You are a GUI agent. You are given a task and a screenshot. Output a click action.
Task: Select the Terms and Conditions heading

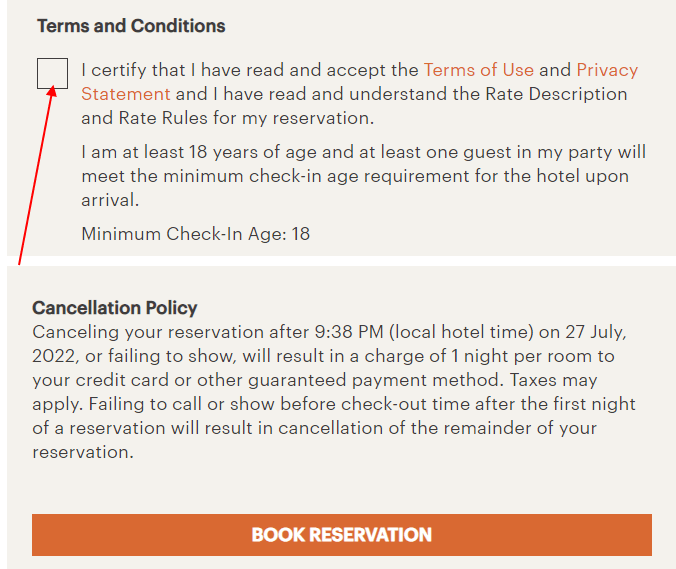pyautogui.click(x=131, y=26)
